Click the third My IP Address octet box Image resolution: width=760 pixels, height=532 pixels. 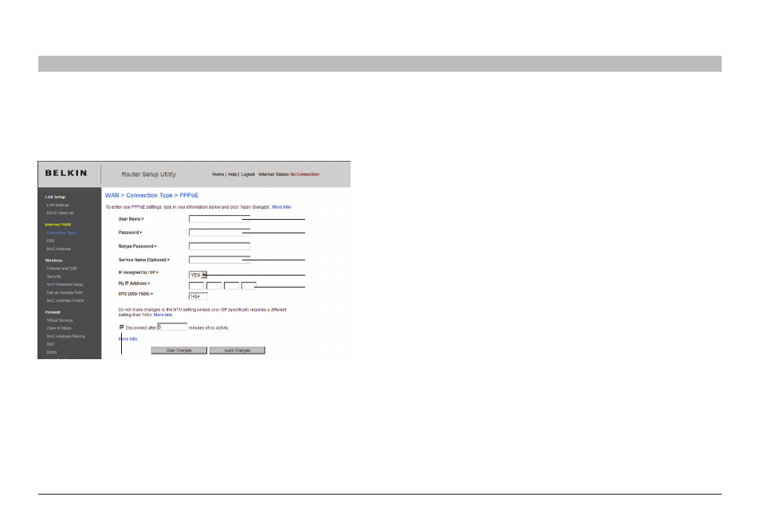coord(231,286)
